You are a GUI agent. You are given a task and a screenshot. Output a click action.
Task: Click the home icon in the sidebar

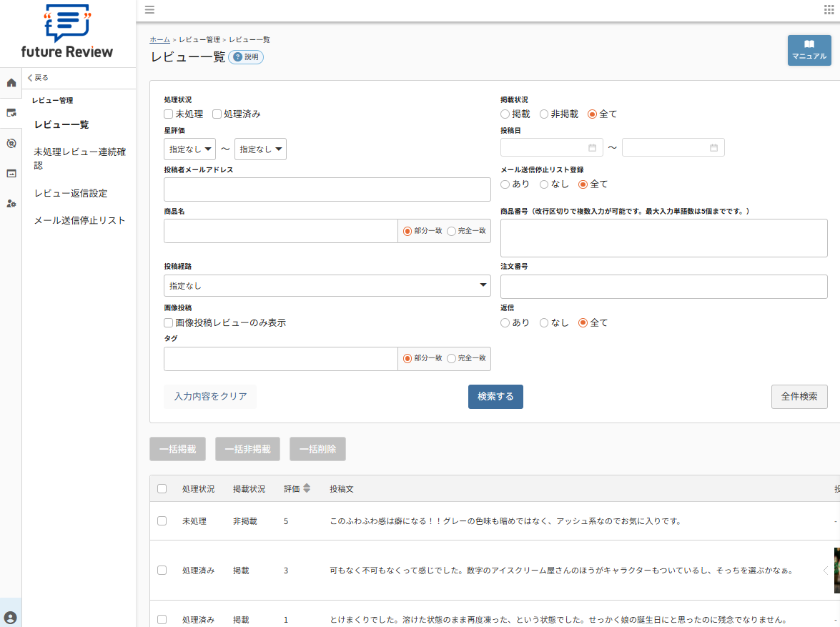[11, 83]
